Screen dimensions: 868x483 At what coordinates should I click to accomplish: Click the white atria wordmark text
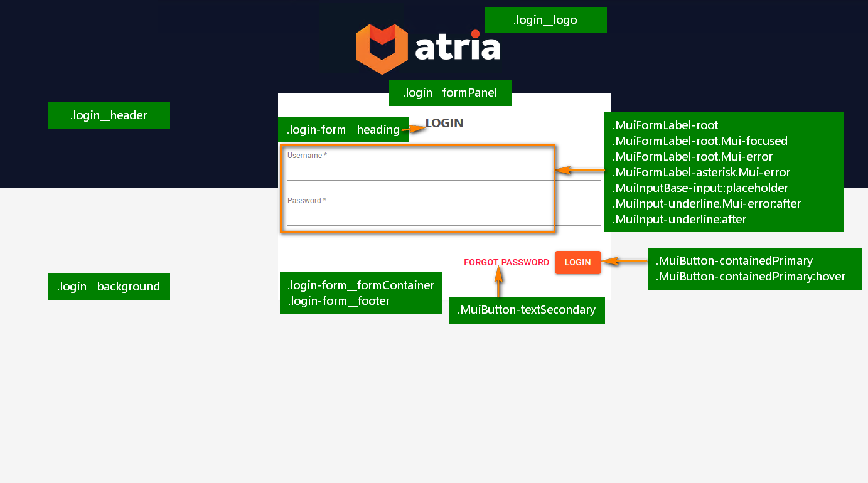[x=458, y=48]
